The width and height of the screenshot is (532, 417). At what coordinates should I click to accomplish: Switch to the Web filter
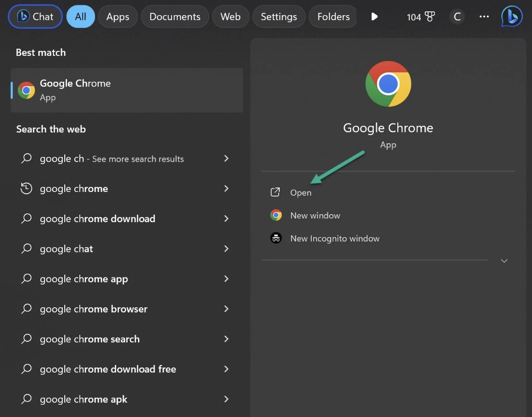click(x=231, y=16)
